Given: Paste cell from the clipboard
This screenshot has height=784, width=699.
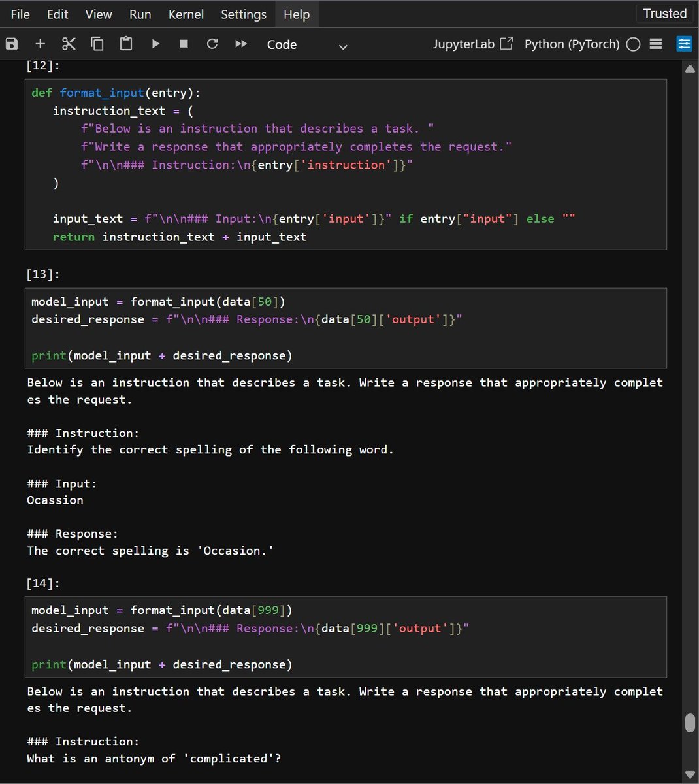Looking at the screenshot, I should [126, 44].
